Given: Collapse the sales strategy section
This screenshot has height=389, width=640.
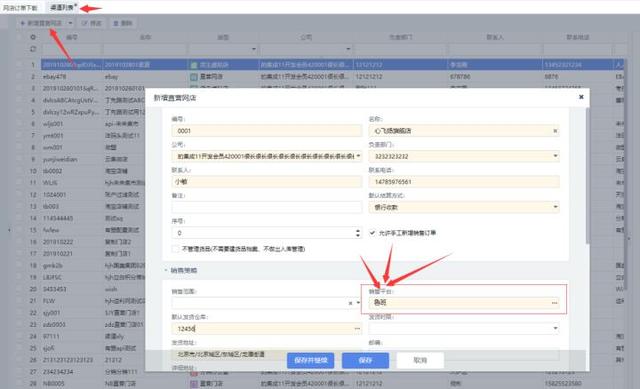Looking at the screenshot, I should pyautogui.click(x=166, y=270).
